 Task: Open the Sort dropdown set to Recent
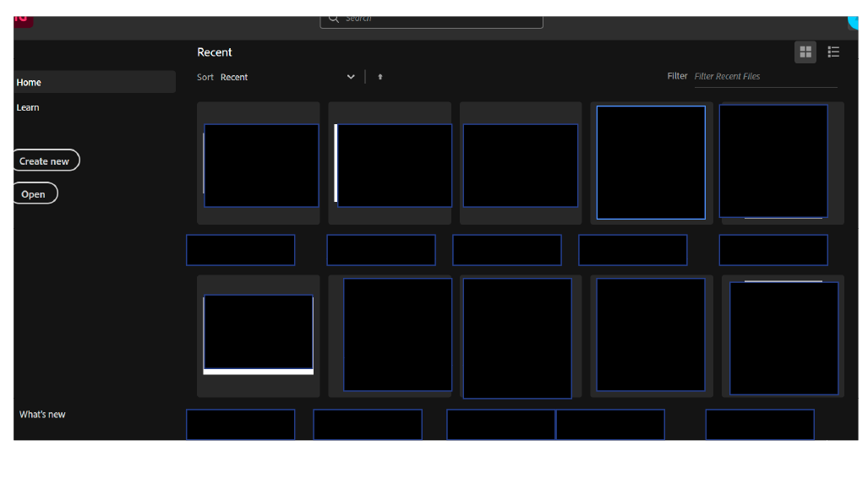[288, 77]
